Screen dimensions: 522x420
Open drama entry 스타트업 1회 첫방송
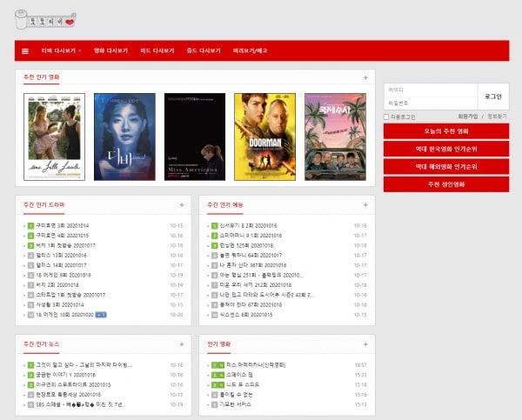pyautogui.click(x=70, y=295)
